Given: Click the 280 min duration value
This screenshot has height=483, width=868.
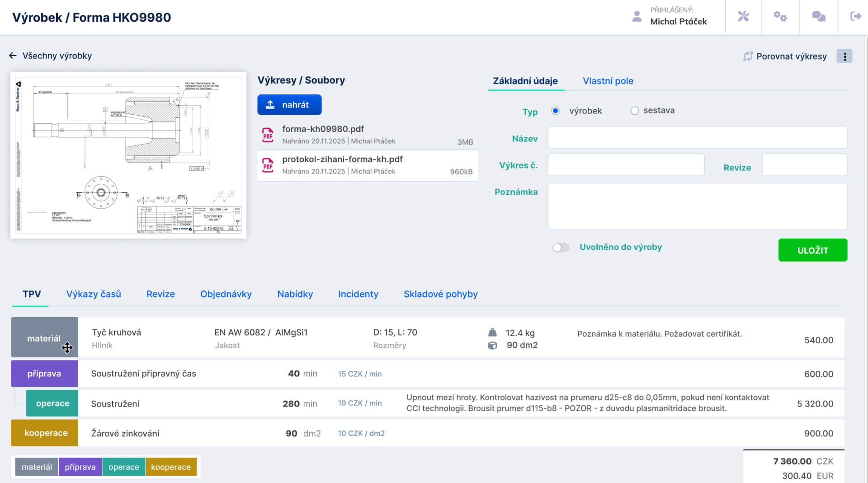Looking at the screenshot, I should point(300,403).
